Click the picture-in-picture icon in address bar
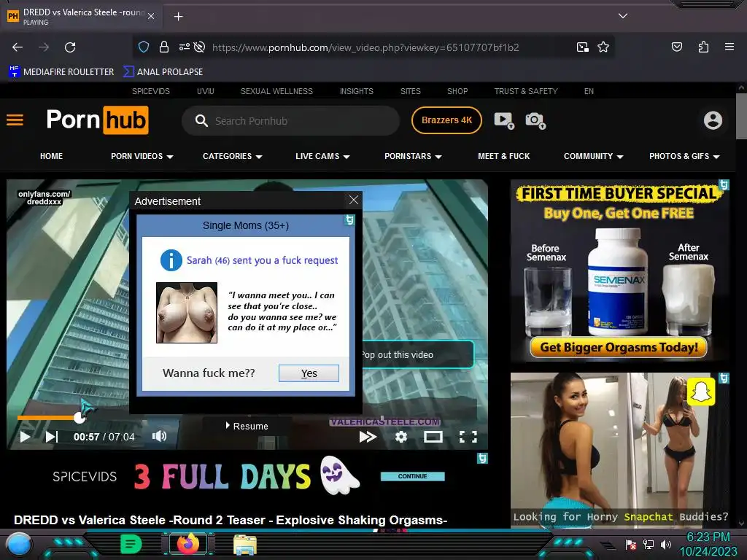Image resolution: width=747 pixels, height=560 pixels. pos(582,47)
